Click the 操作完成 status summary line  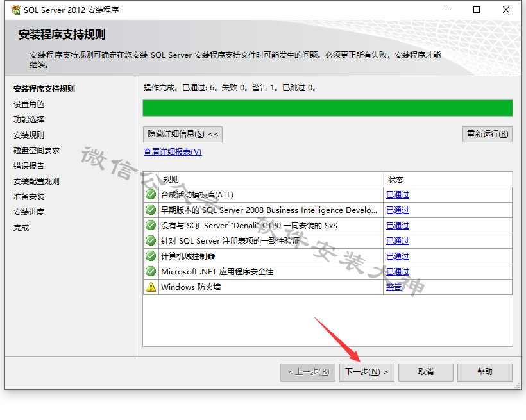pyautogui.click(x=230, y=88)
